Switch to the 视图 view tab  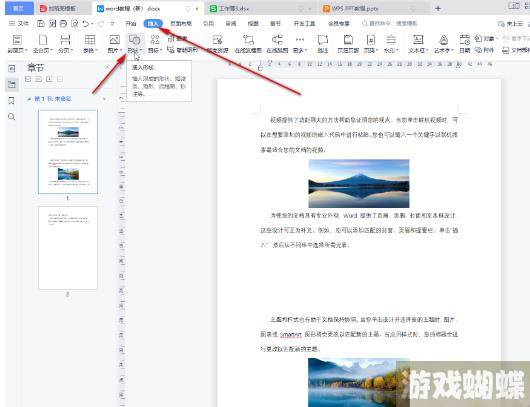coord(253,23)
